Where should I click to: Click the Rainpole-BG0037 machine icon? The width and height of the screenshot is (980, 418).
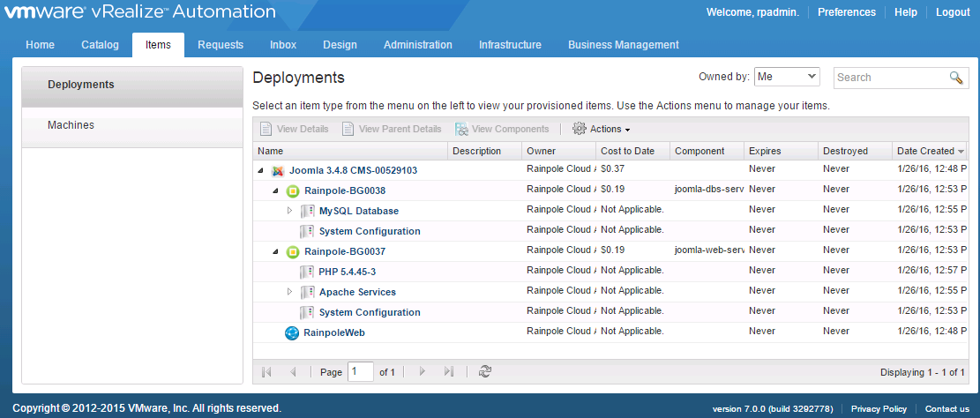(293, 252)
